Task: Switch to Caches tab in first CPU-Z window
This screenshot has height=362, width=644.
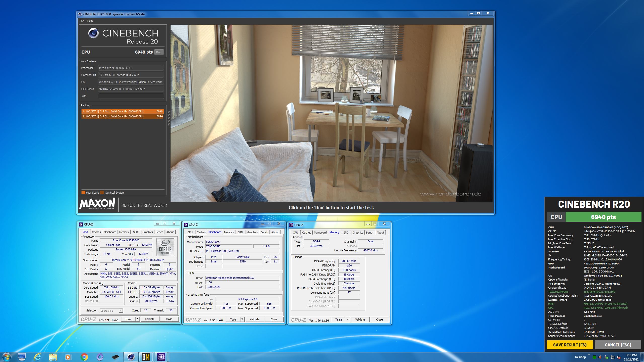Action: click(x=96, y=232)
